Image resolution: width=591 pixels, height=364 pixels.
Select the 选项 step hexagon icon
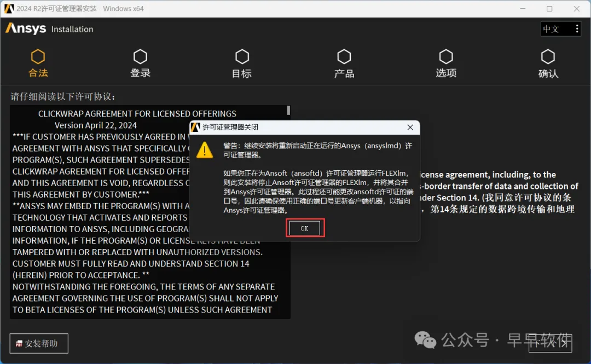pos(446,57)
